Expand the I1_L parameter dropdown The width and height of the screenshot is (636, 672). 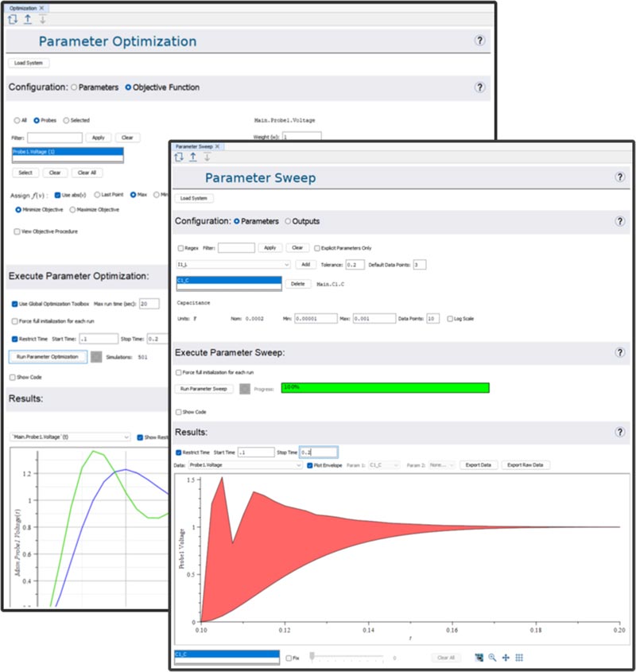coord(233,264)
